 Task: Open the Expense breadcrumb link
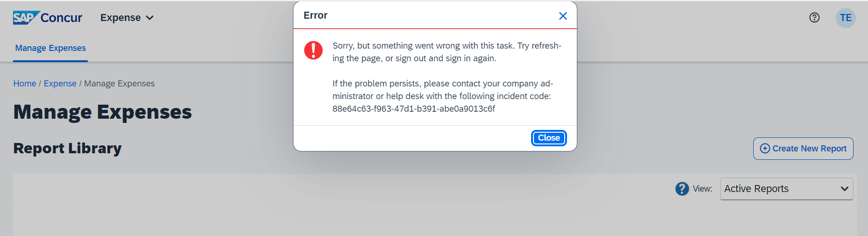click(60, 84)
